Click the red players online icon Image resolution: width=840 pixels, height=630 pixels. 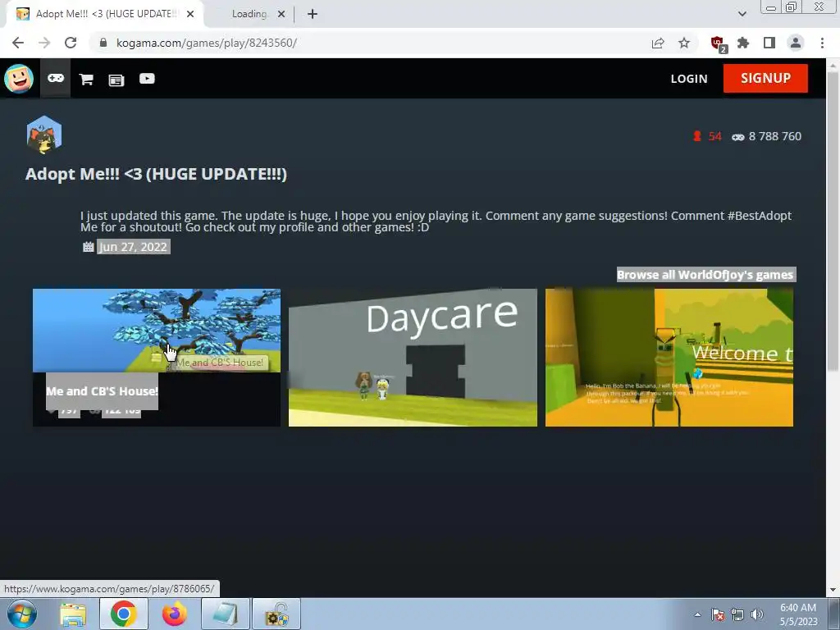(x=697, y=136)
